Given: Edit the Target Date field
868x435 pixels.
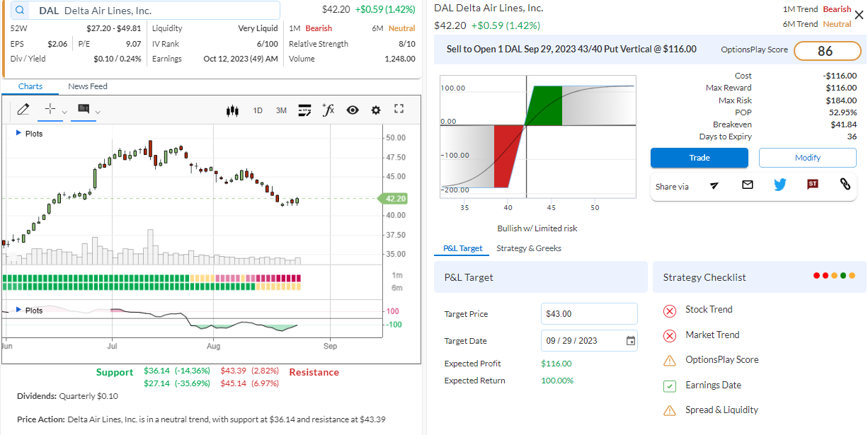Looking at the screenshot, I should coord(589,341).
